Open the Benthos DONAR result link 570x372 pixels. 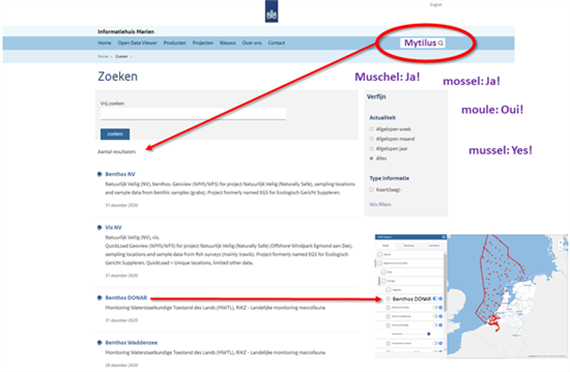pos(126,298)
